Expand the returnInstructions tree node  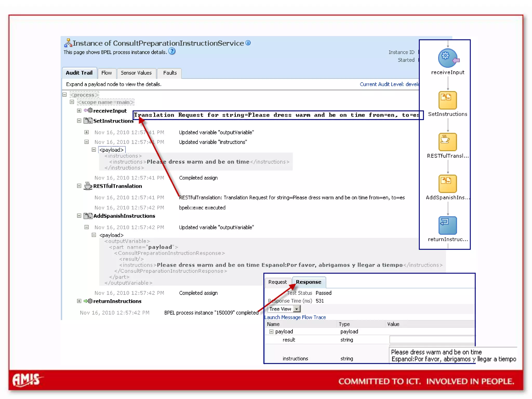click(79, 301)
